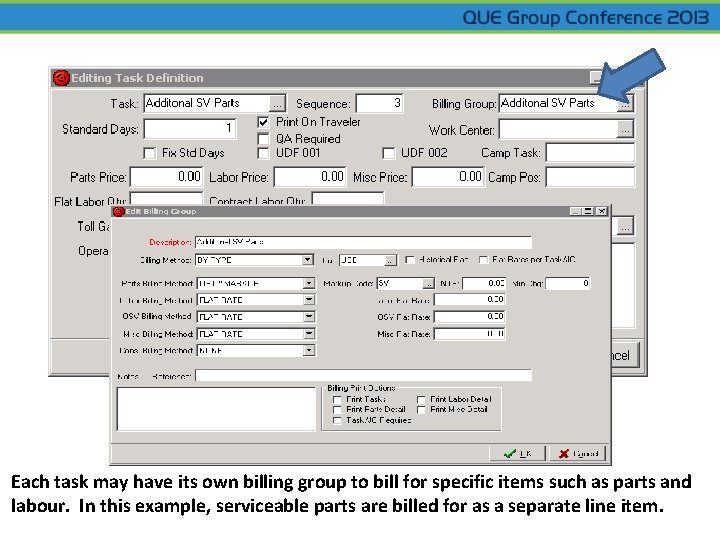The width and height of the screenshot is (720, 540).
Task: Click the Contract Labor Qty field
Action: coord(348,198)
